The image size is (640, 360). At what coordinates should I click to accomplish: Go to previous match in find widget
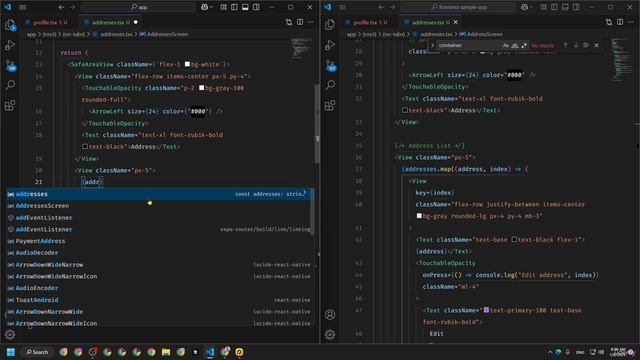click(565, 45)
